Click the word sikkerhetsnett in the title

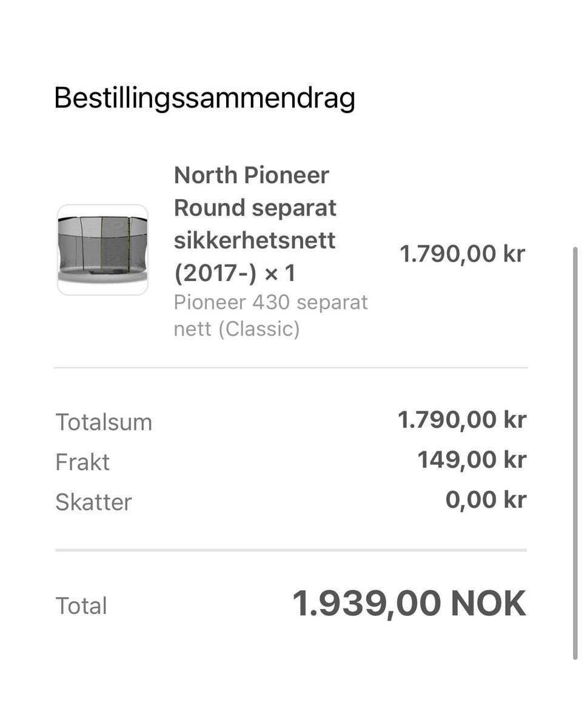click(x=255, y=240)
